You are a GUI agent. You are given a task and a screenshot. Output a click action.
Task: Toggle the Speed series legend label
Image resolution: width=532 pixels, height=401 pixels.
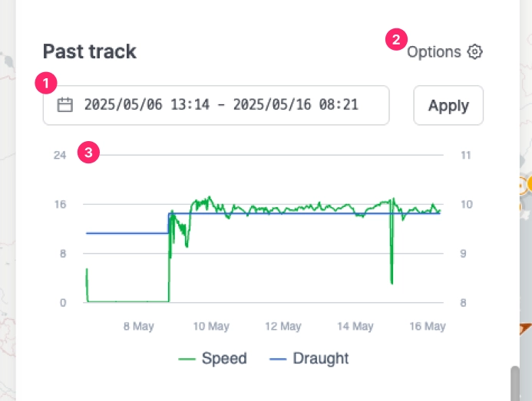click(x=224, y=359)
